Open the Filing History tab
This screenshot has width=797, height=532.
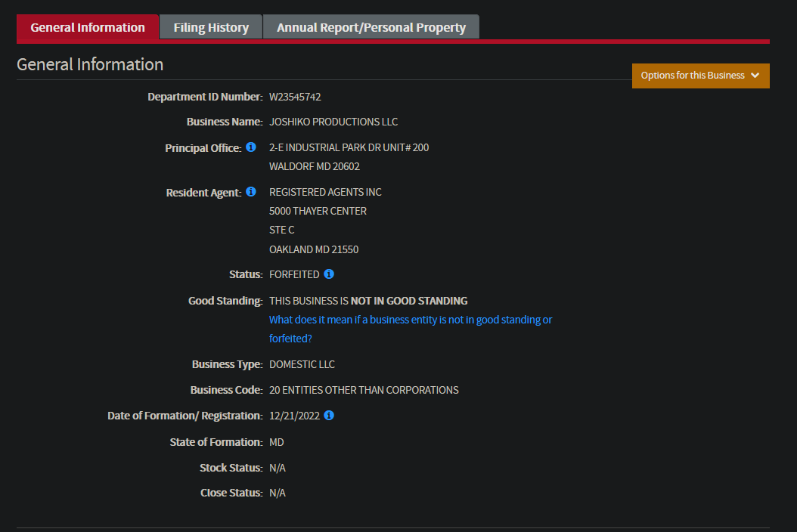(211, 27)
